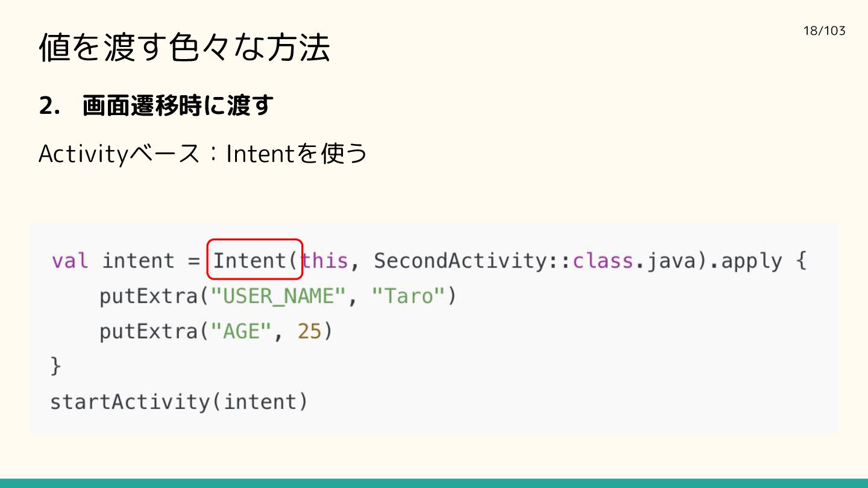Click the slide title 値を渡す色々な方法
868x488 pixels.
click(184, 48)
